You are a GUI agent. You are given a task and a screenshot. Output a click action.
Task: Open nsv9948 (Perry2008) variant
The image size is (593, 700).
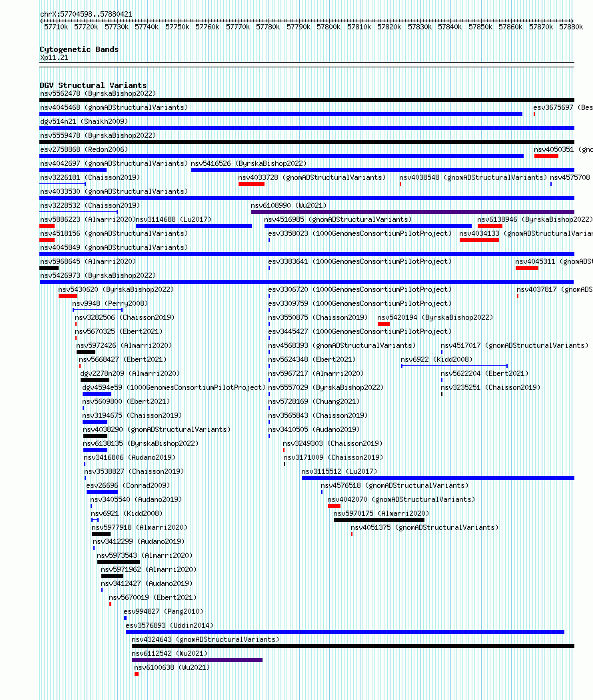110,303
